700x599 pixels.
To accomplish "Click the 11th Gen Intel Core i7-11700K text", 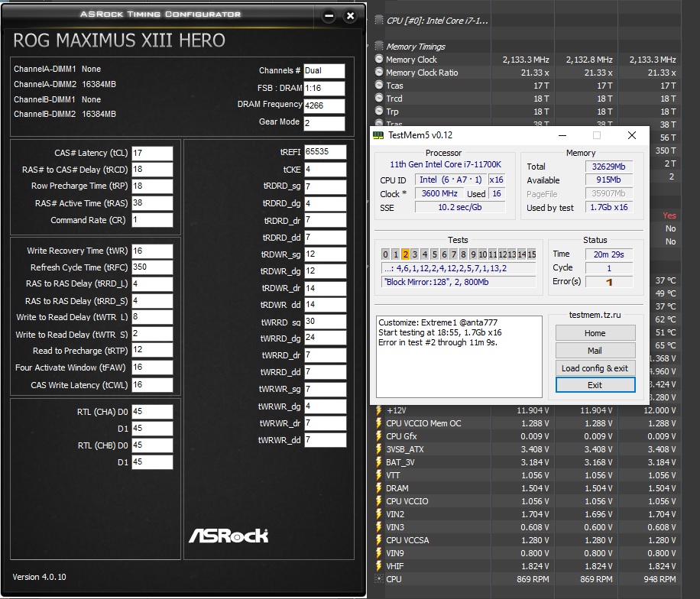I will tap(445, 164).
